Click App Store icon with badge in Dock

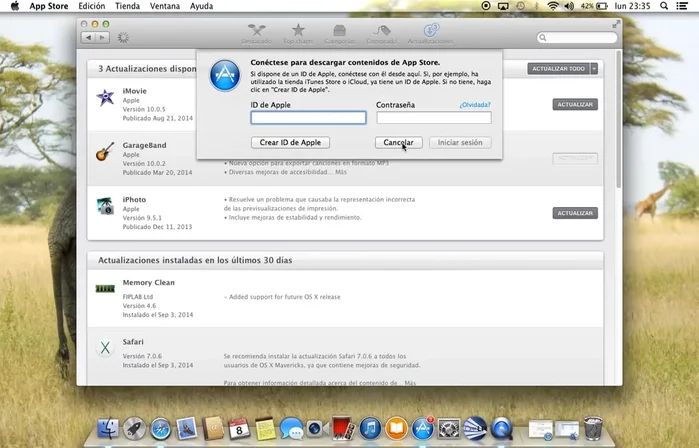pyautogui.click(x=423, y=429)
